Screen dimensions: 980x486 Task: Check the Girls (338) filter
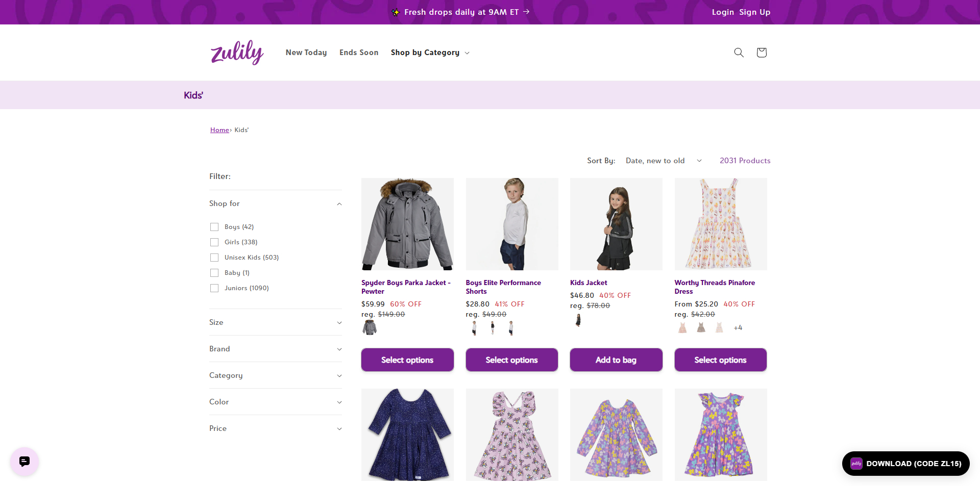pos(214,242)
